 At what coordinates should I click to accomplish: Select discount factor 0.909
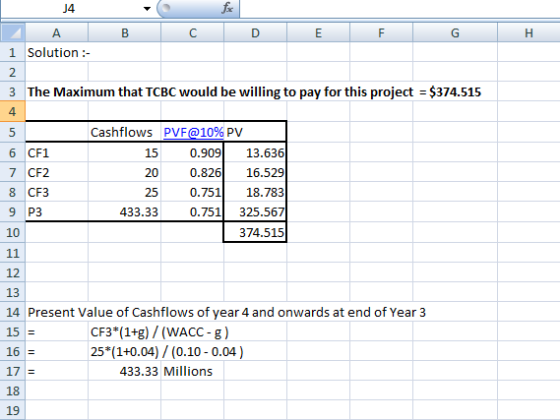coord(192,153)
